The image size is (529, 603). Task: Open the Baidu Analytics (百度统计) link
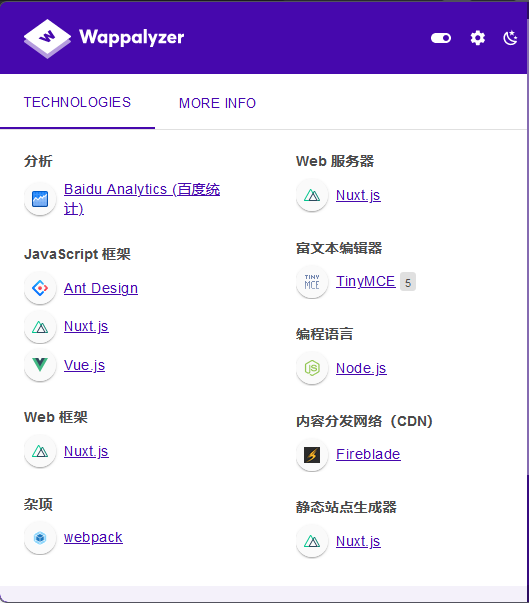[142, 199]
